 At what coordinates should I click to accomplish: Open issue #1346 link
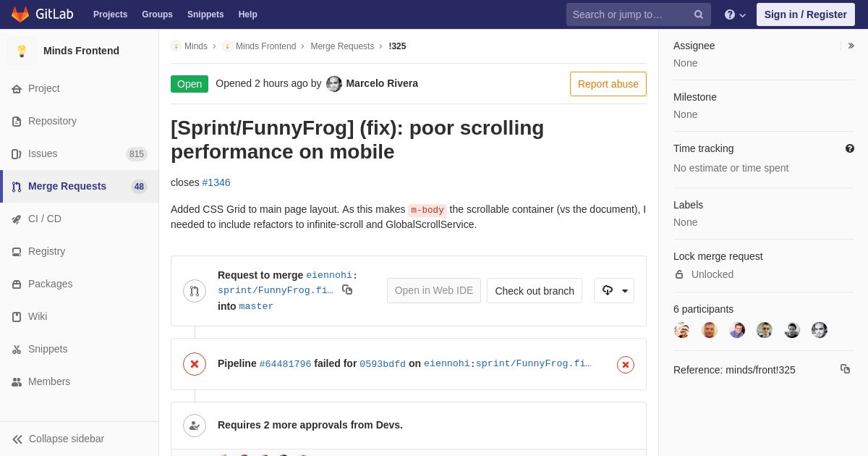(216, 182)
